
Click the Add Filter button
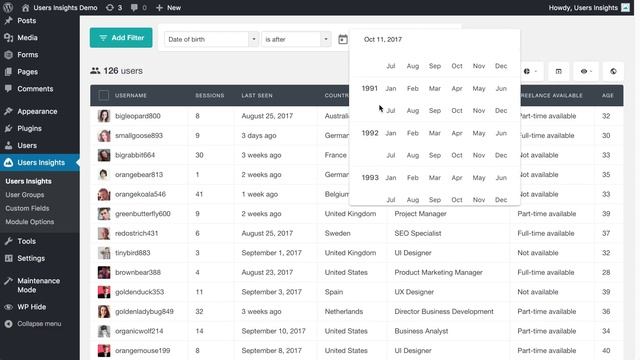click(x=121, y=38)
